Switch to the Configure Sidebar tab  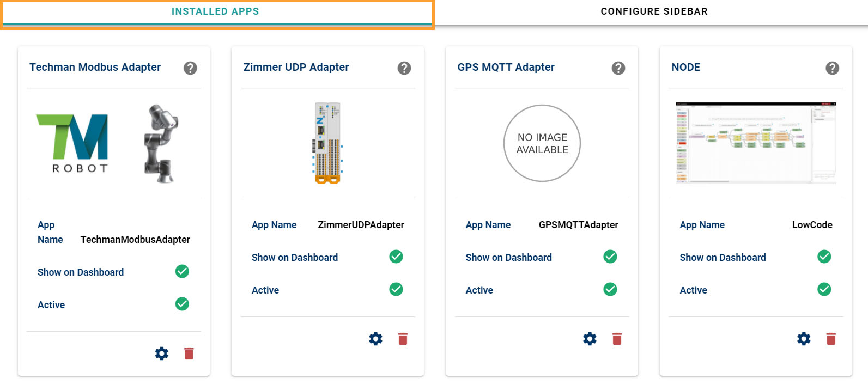coord(654,11)
